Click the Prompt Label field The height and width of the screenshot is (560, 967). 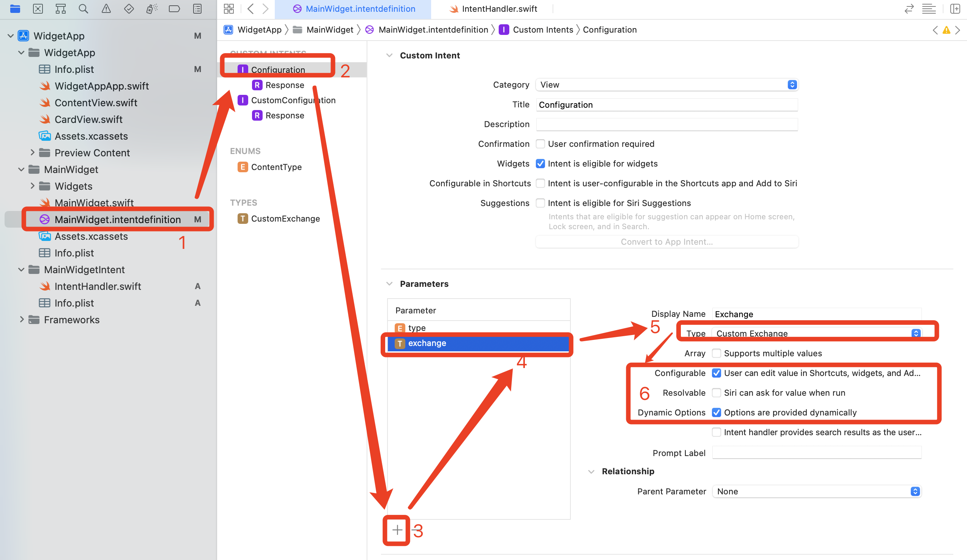(817, 453)
